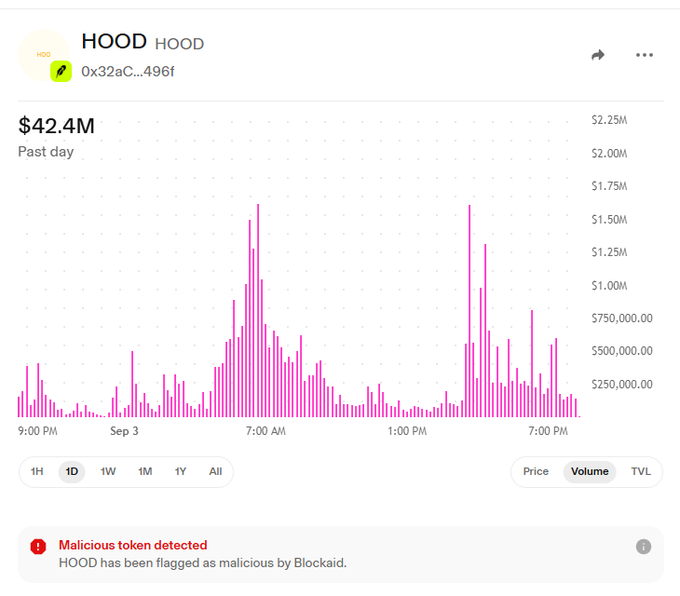Click the gray HOOD ticker symbol
Image resolution: width=680 pixels, height=596 pixels.
179,44
